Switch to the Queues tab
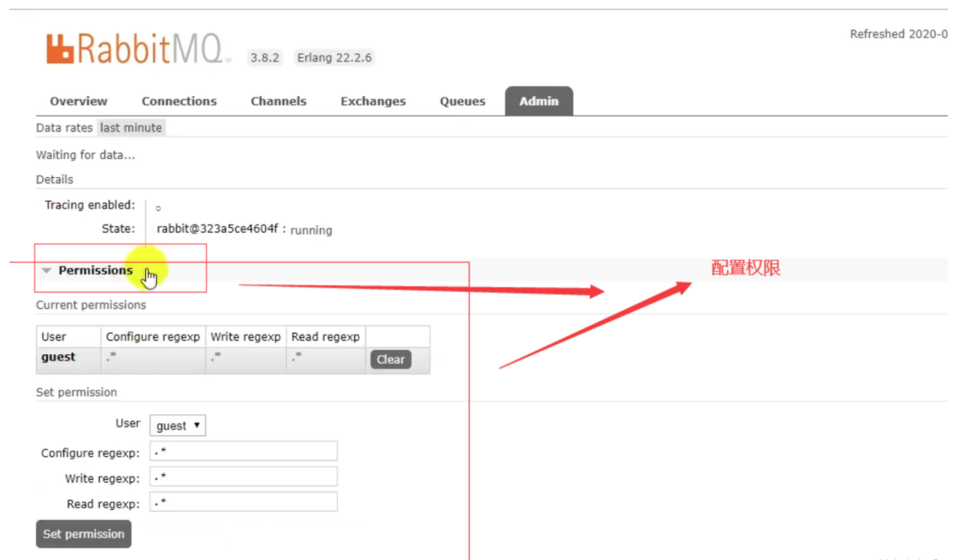Screen dimensions: 954x560 pyautogui.click(x=463, y=101)
